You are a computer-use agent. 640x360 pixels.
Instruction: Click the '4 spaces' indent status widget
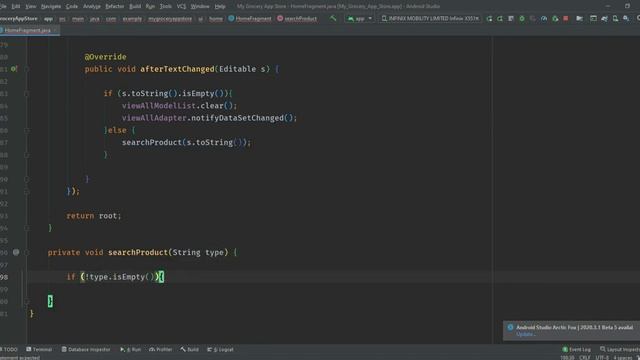pyautogui.click(x=623, y=358)
